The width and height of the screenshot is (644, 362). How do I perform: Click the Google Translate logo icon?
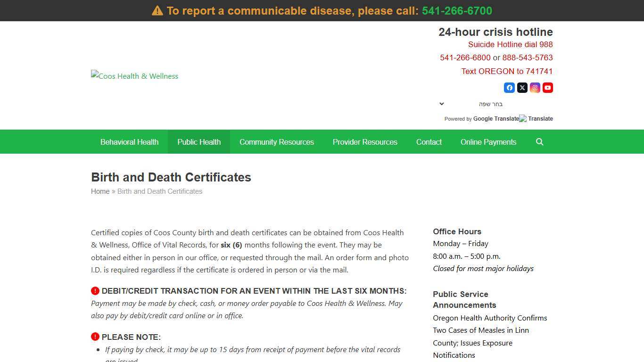pos(523,118)
